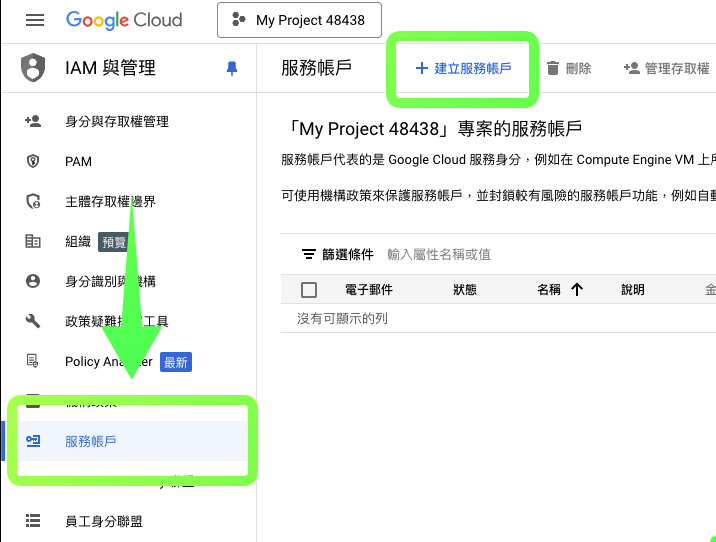Click the sort arrow next to 名稱
This screenshot has width=716, height=542.
576,290
